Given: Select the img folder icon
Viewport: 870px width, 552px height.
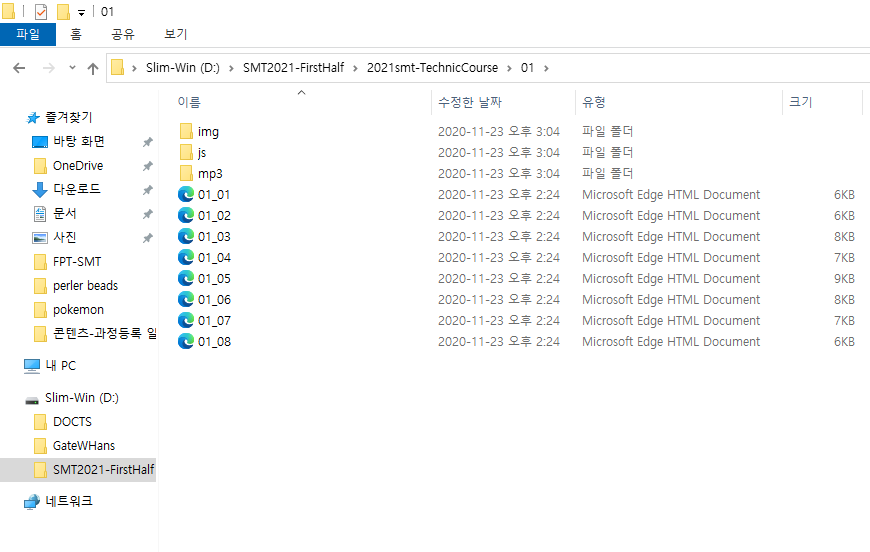Looking at the screenshot, I should (x=186, y=131).
